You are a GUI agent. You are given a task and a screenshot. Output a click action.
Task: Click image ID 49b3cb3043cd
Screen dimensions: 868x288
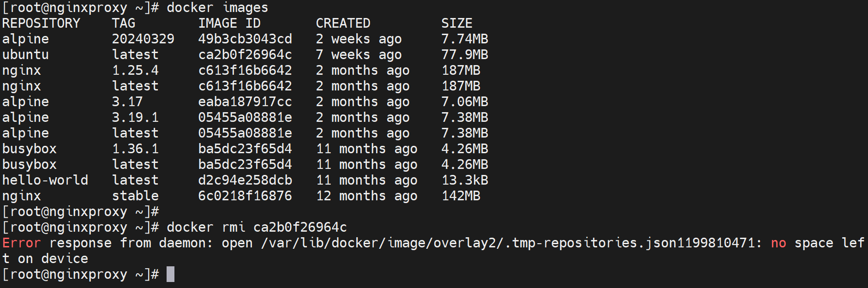[x=245, y=39]
